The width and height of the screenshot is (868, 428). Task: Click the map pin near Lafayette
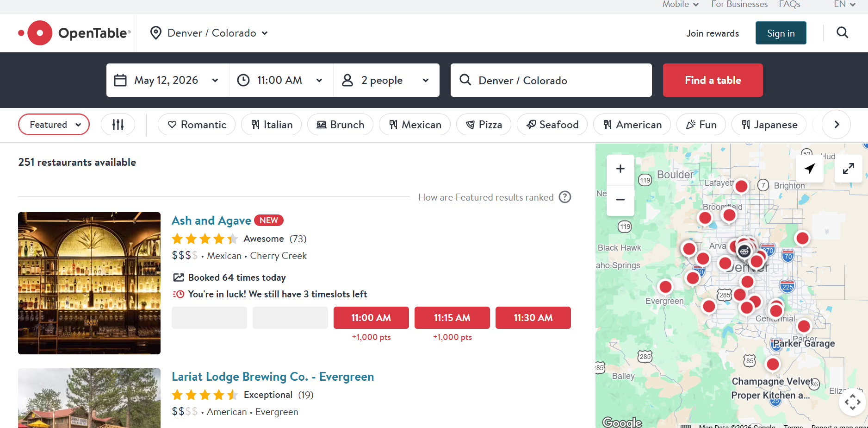click(741, 186)
